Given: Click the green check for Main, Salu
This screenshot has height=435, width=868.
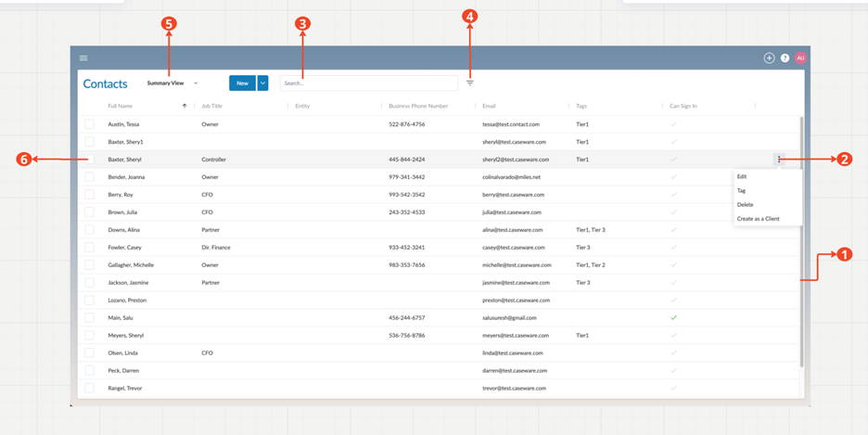Looking at the screenshot, I should (x=674, y=318).
